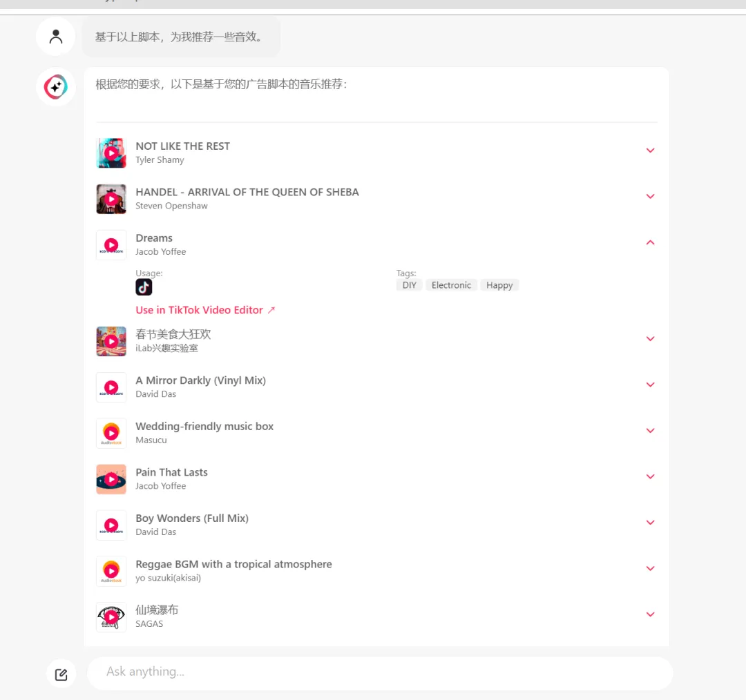Click the DIY tag
746x700 pixels.
[409, 285]
